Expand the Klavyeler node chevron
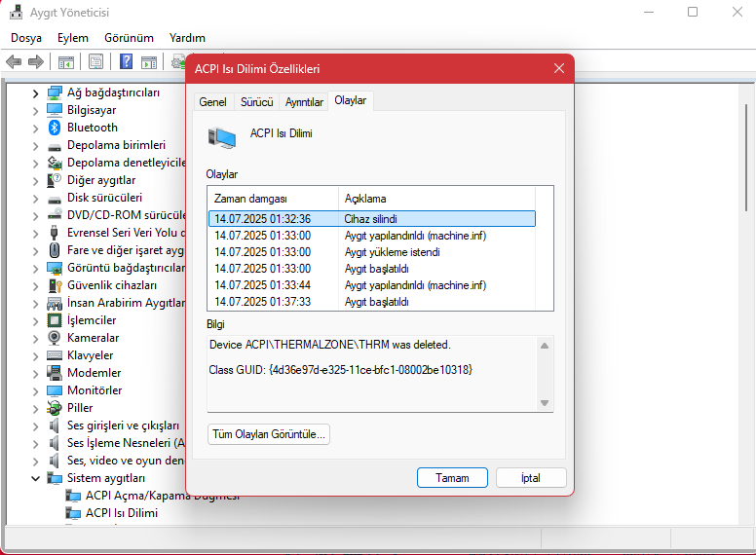The width and height of the screenshot is (756, 555). coord(35,356)
